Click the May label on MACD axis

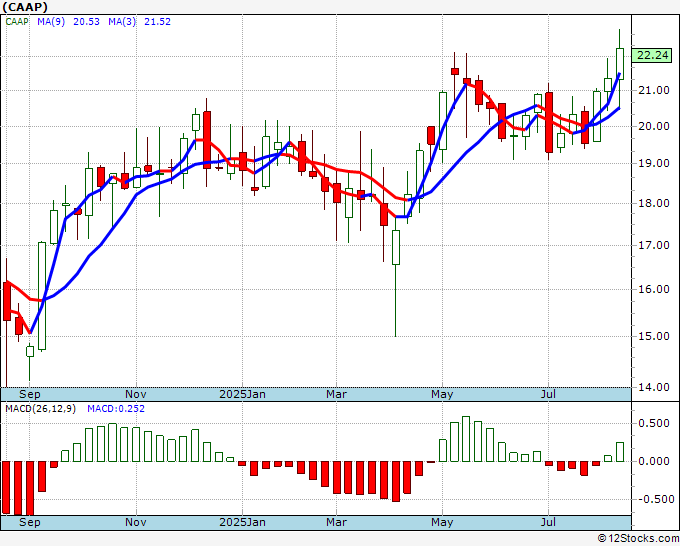[442, 522]
